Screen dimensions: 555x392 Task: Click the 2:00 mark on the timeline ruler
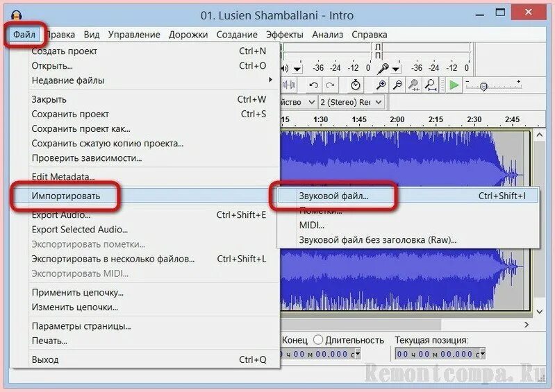pyautogui.click(x=397, y=120)
